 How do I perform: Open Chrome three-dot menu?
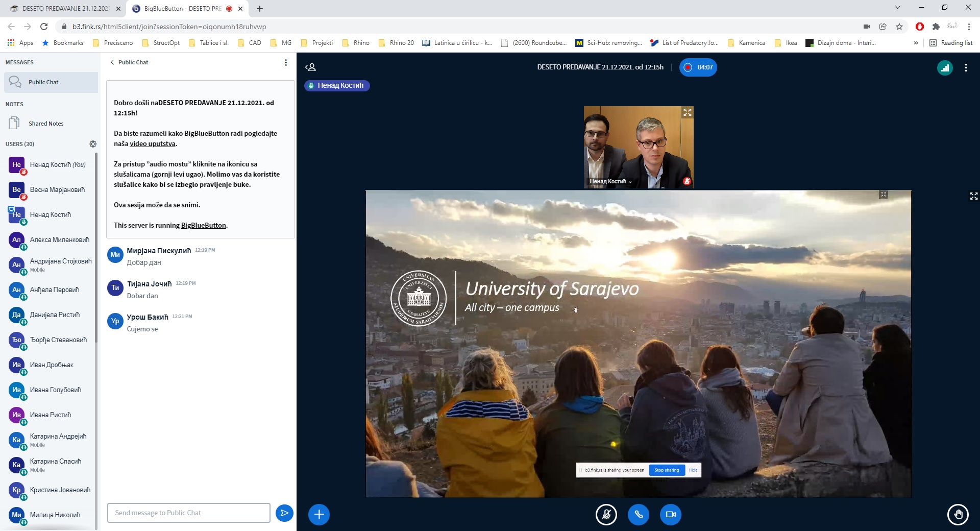969,27
